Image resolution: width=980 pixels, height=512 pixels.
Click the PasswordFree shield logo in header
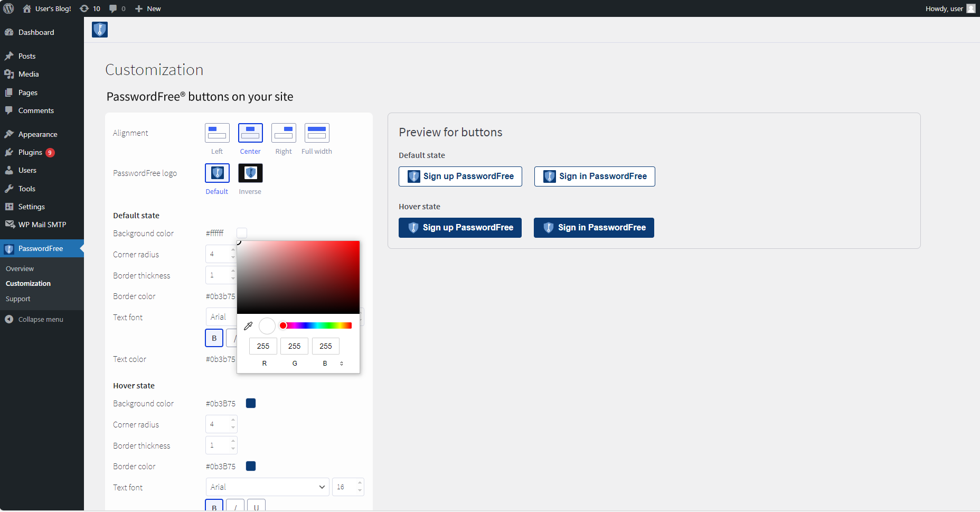100,30
